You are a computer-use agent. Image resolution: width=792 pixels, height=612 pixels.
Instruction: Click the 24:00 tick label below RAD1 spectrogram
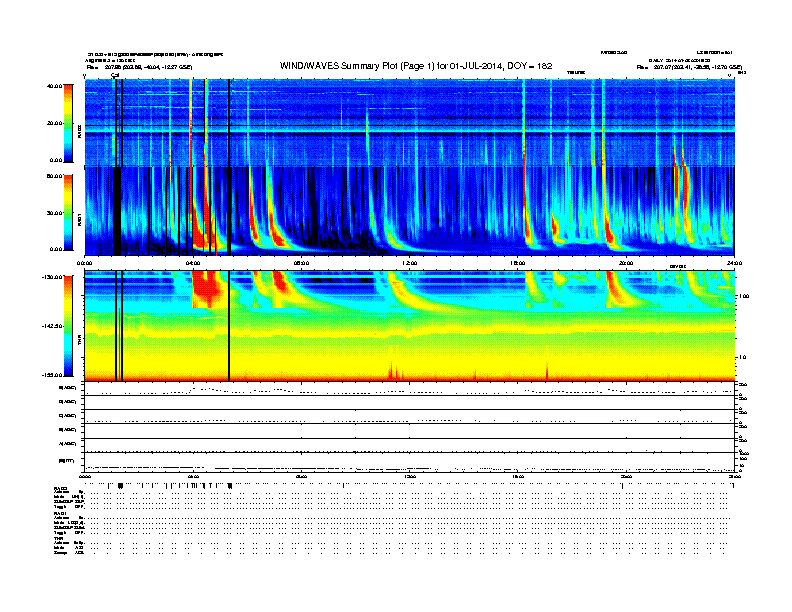(x=734, y=263)
